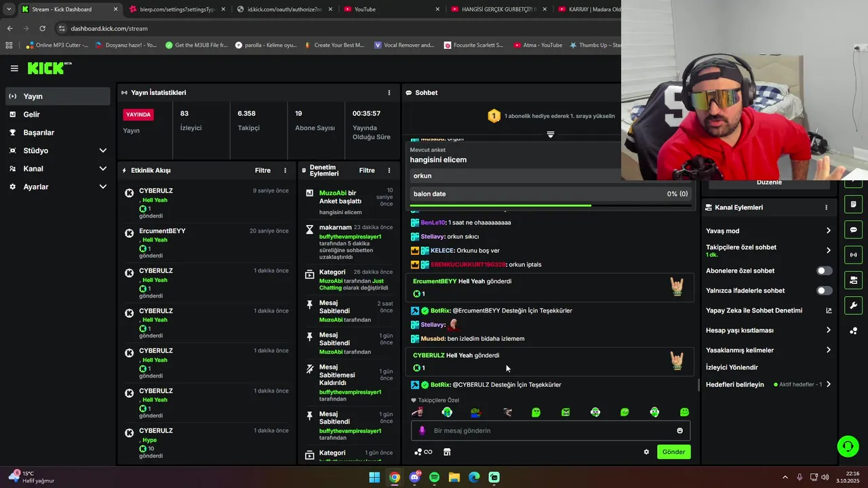Click the microphone icon in message box

point(422,430)
